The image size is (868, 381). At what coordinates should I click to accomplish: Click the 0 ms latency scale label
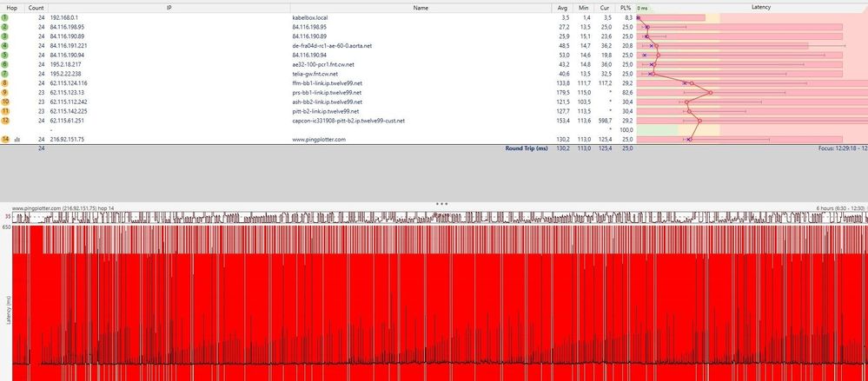(x=643, y=9)
